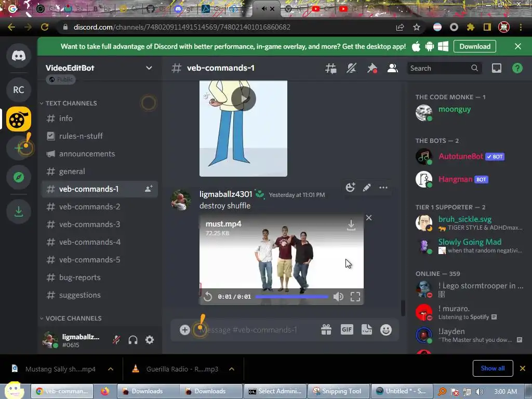This screenshot has height=399, width=532.
Task: Click ligmaballz4301 username on message
Action: click(226, 194)
